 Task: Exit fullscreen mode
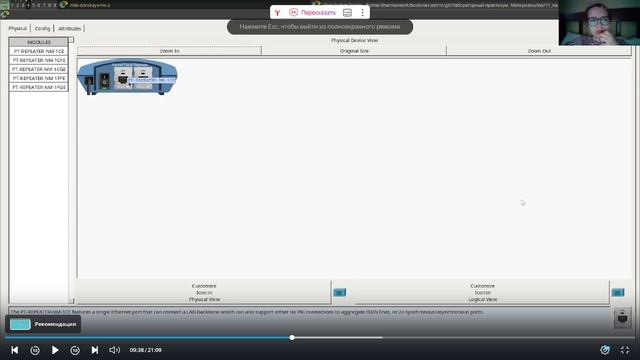[x=625, y=350]
